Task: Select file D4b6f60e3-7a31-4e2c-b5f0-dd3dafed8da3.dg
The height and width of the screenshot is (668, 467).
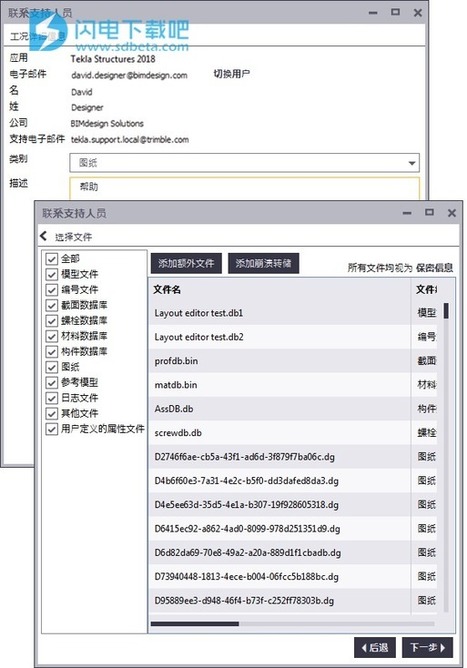Action: pos(292,481)
